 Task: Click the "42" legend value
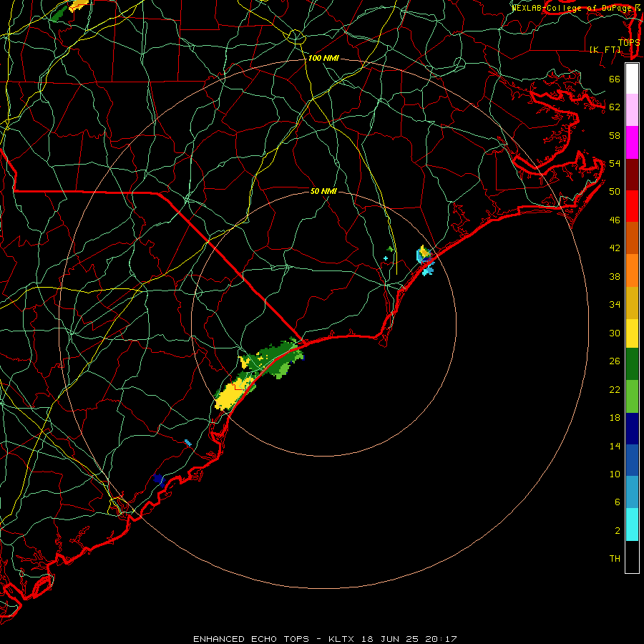(615, 248)
